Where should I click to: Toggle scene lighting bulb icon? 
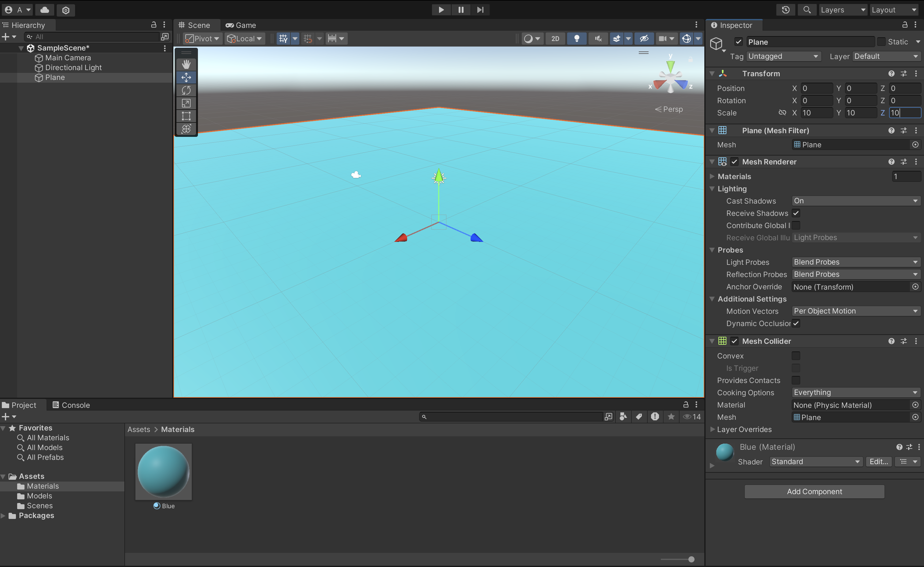coord(577,38)
